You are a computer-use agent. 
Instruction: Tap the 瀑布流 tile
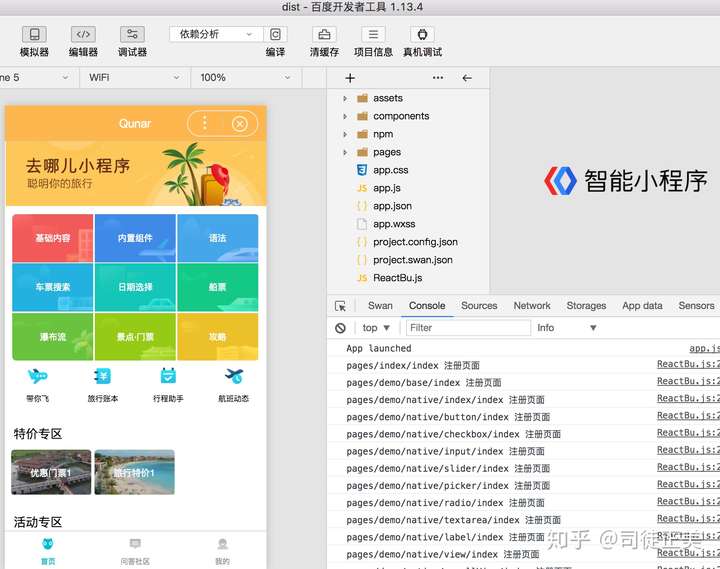[53, 337]
